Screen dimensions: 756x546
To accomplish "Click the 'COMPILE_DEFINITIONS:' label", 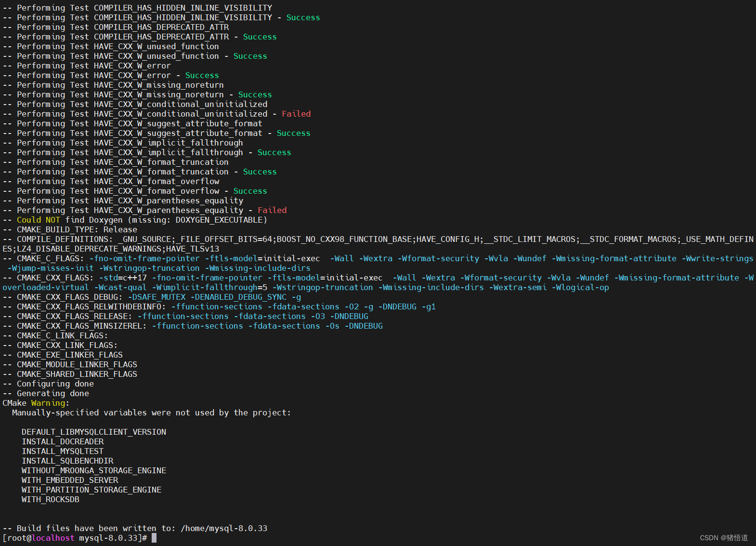I will (x=65, y=239).
